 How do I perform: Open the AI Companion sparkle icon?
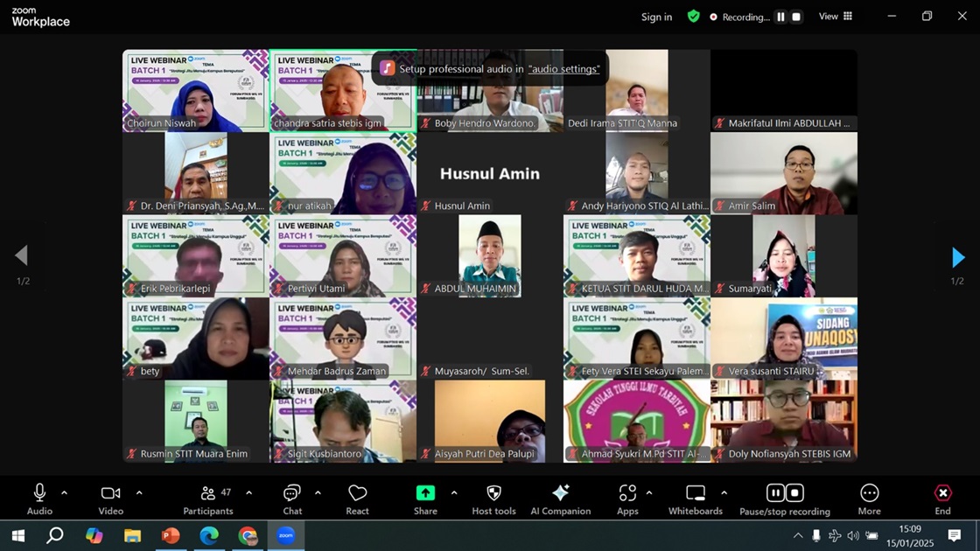(561, 493)
